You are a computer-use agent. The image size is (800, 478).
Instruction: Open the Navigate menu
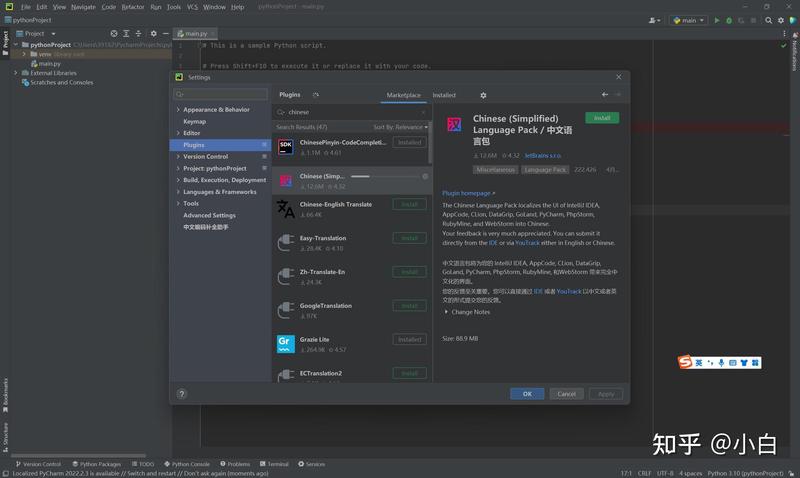coord(83,7)
